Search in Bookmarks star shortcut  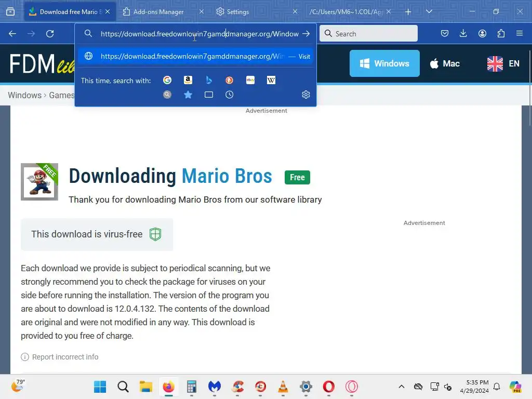click(188, 95)
